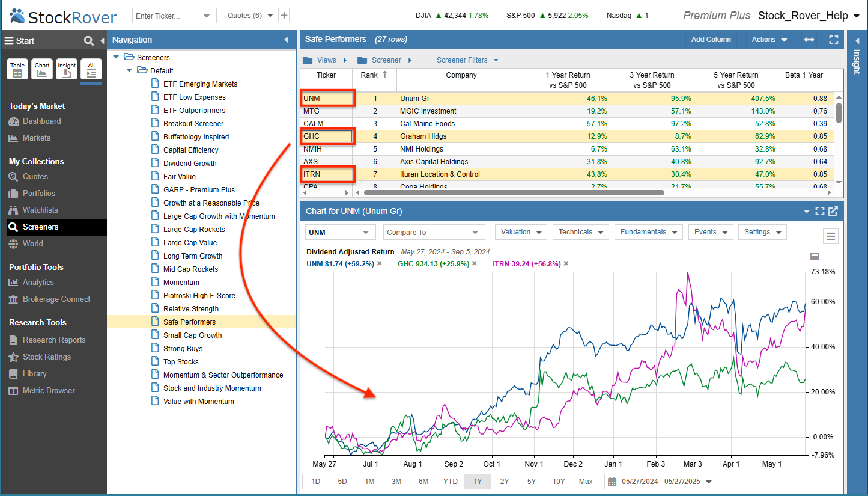This screenshot has height=496, width=868.
Task: Open the UNM chart ticker selector
Action: coord(341,232)
